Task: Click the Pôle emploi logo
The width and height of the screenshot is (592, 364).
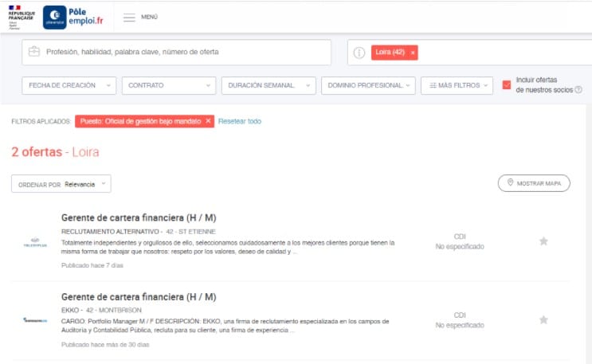Action: pyautogui.click(x=73, y=18)
